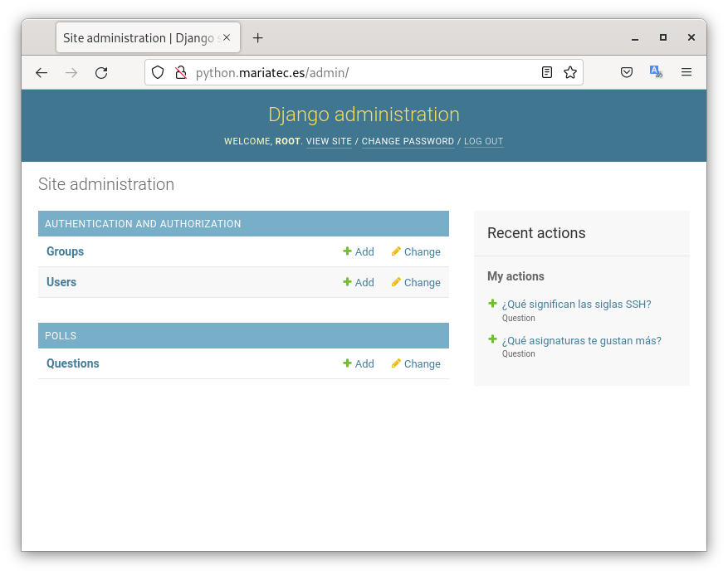Screen dimensions: 728x575
Task: Toggle reader view in address bar
Action: (547, 73)
